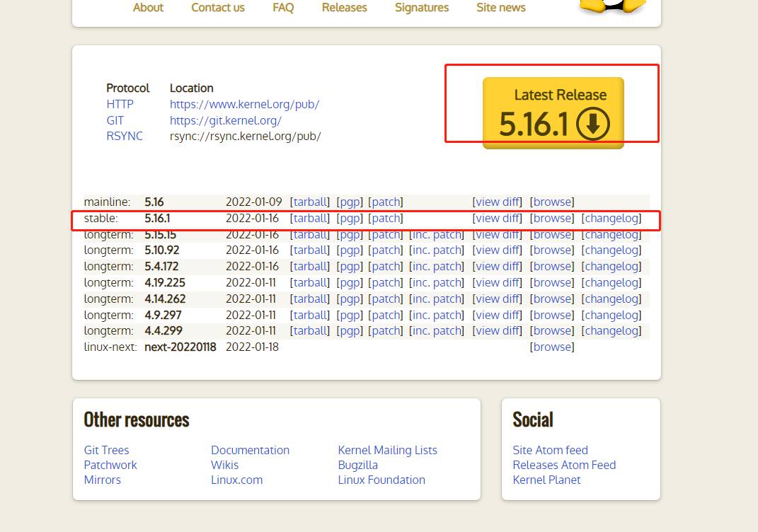Open Linux.com link
758x532 pixels.
point(236,480)
